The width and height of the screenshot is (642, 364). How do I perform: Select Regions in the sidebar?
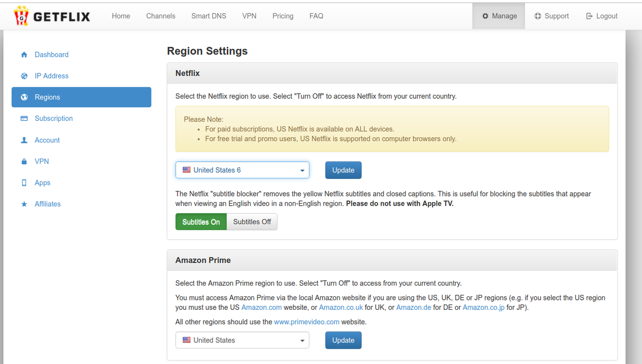(81, 97)
